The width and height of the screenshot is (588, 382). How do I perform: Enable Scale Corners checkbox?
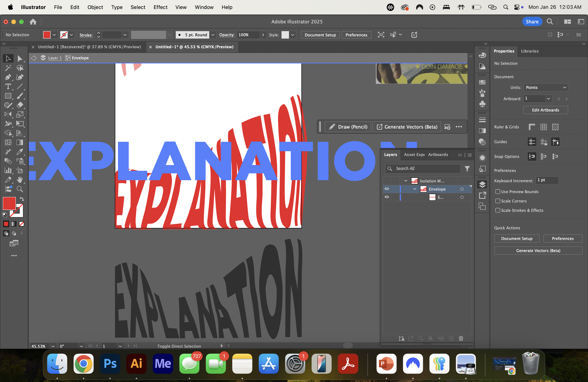pos(498,201)
